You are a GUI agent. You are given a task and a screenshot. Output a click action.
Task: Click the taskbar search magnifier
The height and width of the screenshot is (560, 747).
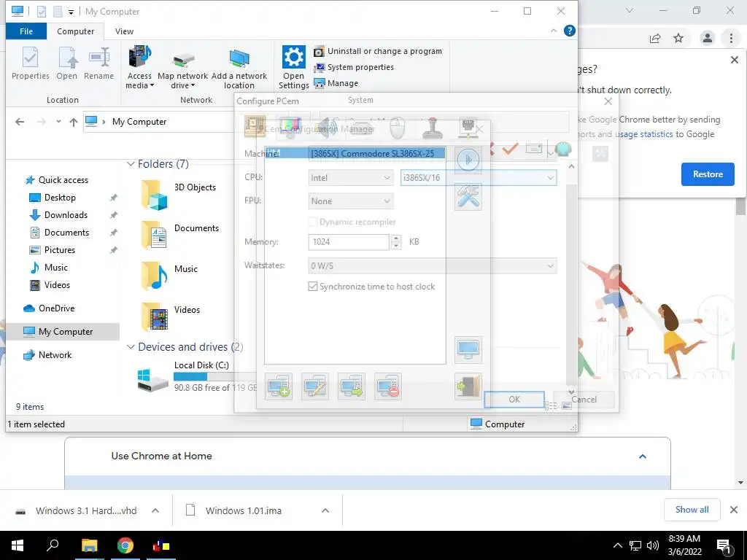point(53,545)
